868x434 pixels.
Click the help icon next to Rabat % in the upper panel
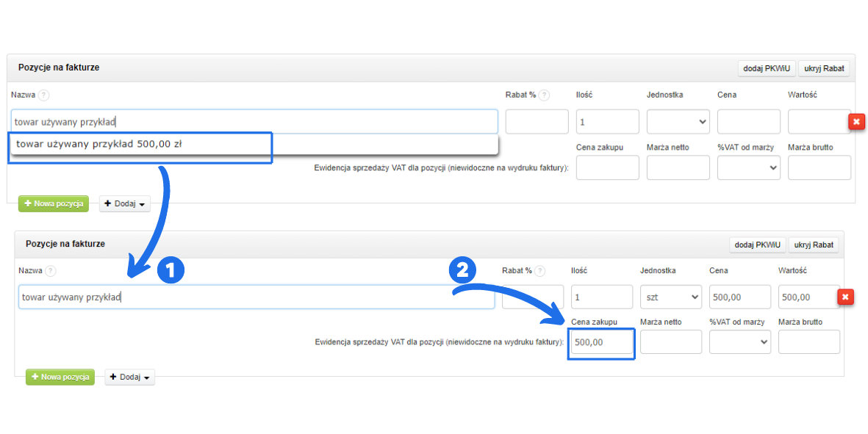[544, 95]
